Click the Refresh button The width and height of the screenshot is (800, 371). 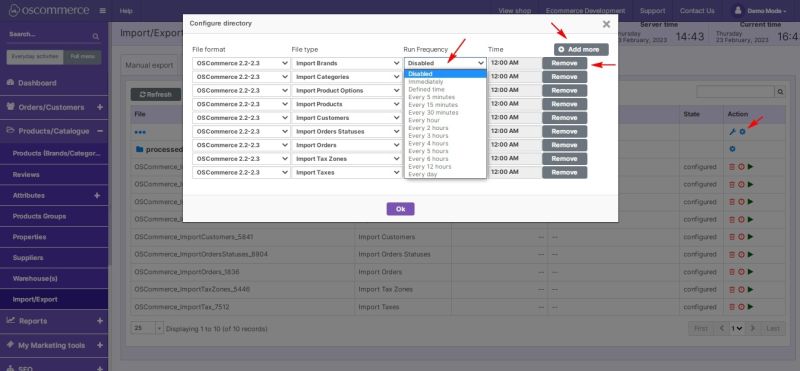[156, 94]
